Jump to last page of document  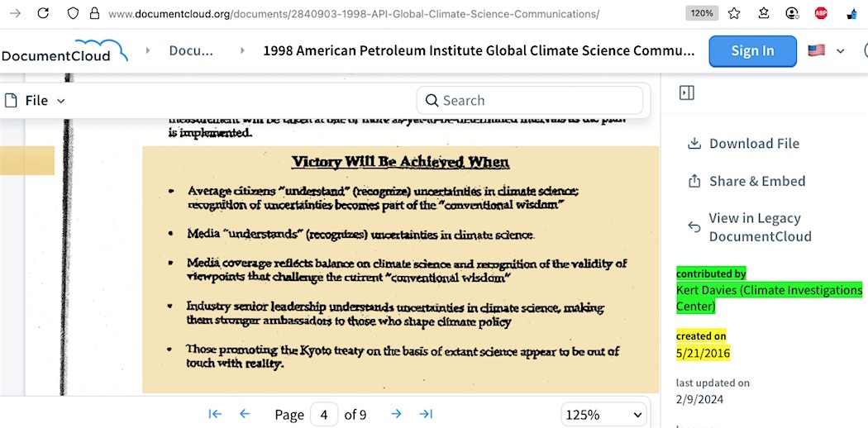point(426,414)
